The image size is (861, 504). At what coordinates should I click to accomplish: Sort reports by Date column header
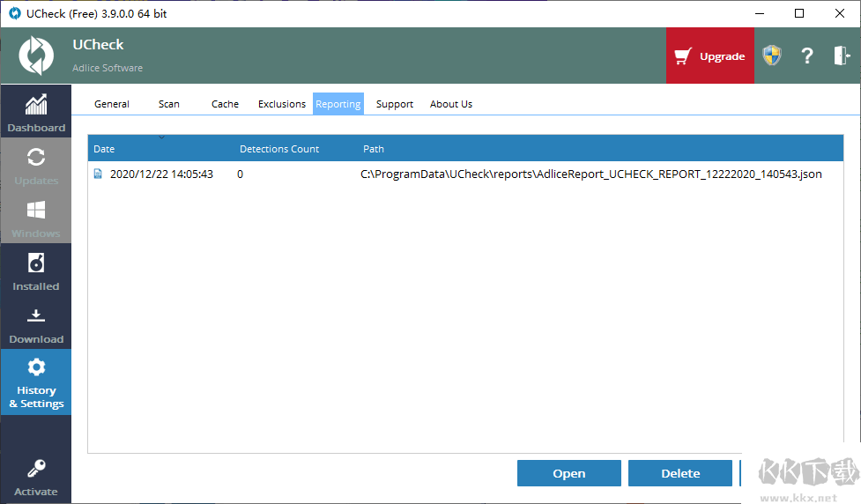point(104,149)
